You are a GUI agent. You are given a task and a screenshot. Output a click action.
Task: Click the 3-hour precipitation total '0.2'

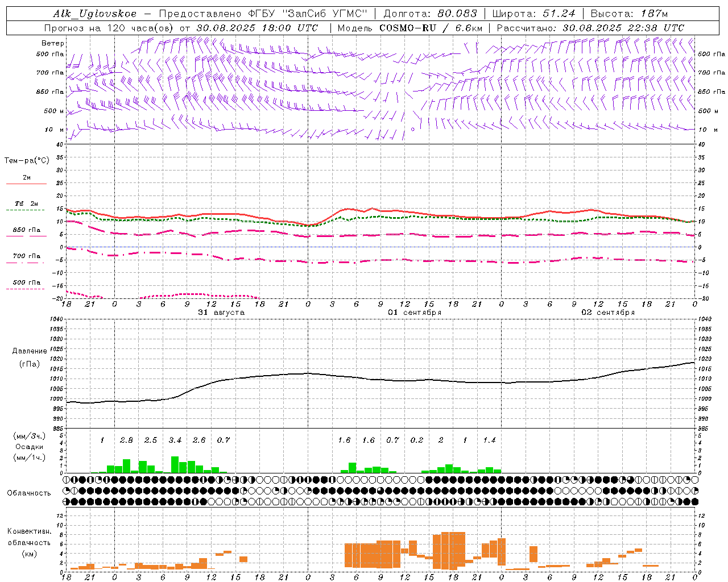coord(417,440)
